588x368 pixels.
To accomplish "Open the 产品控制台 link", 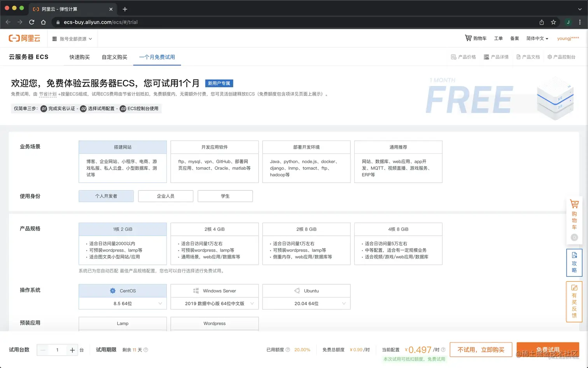I will (562, 57).
